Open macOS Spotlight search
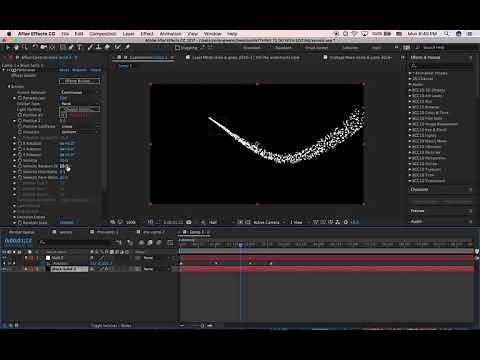Screen dimensions: 480x360 pyautogui.click(x=446, y=34)
